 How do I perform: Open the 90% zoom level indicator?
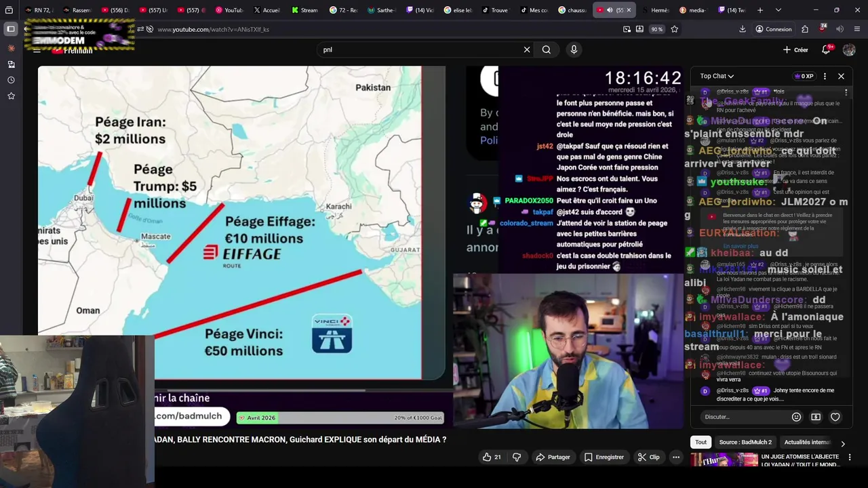[x=656, y=29]
